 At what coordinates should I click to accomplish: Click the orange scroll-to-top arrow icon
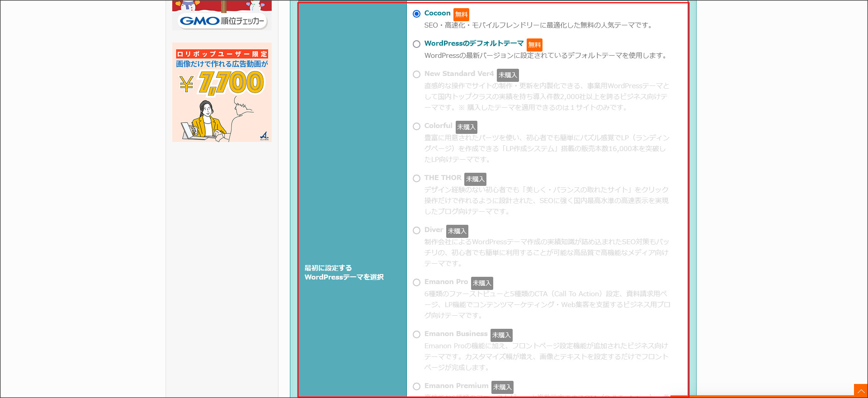(x=861, y=391)
